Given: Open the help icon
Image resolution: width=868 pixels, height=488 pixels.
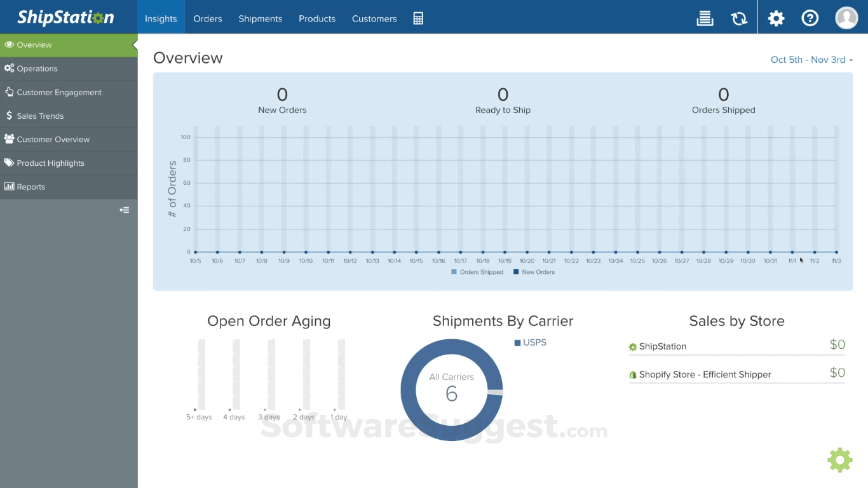Looking at the screenshot, I should [x=810, y=18].
